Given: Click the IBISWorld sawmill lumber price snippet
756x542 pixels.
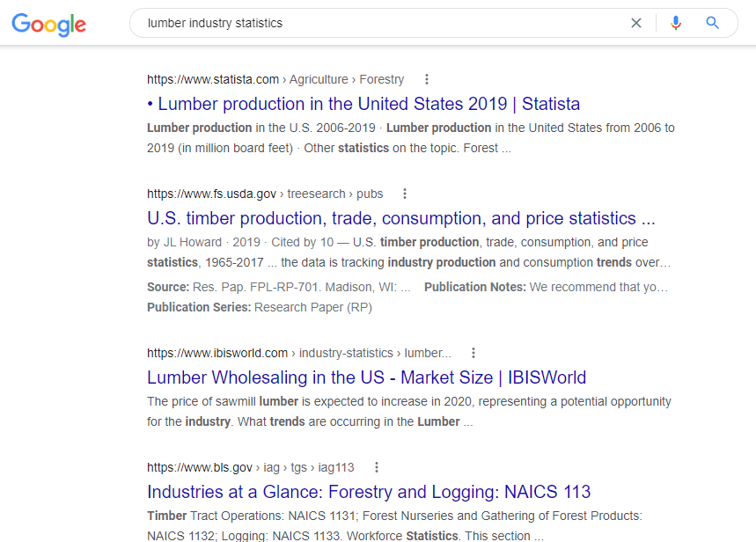Looking at the screenshot, I should click(x=409, y=411).
